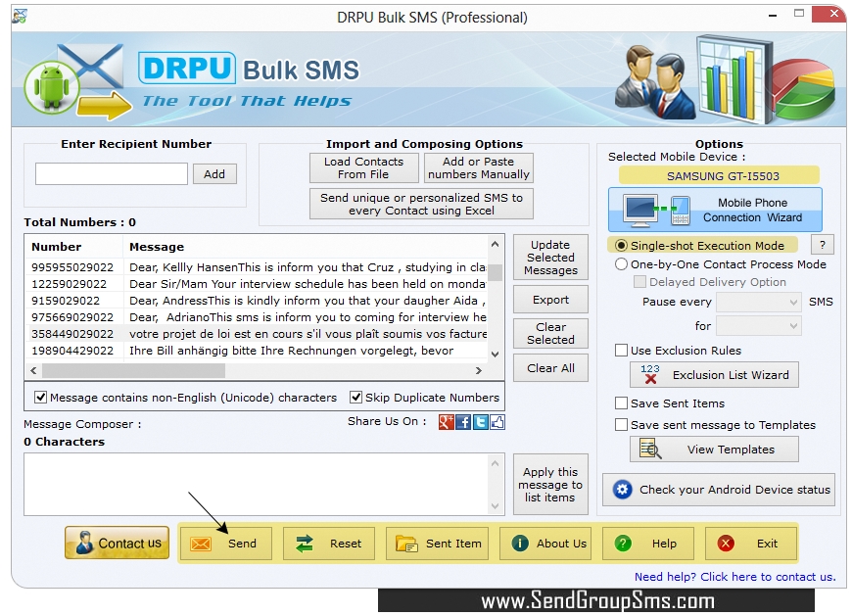Click the pie chart graphic in banner

click(803, 90)
